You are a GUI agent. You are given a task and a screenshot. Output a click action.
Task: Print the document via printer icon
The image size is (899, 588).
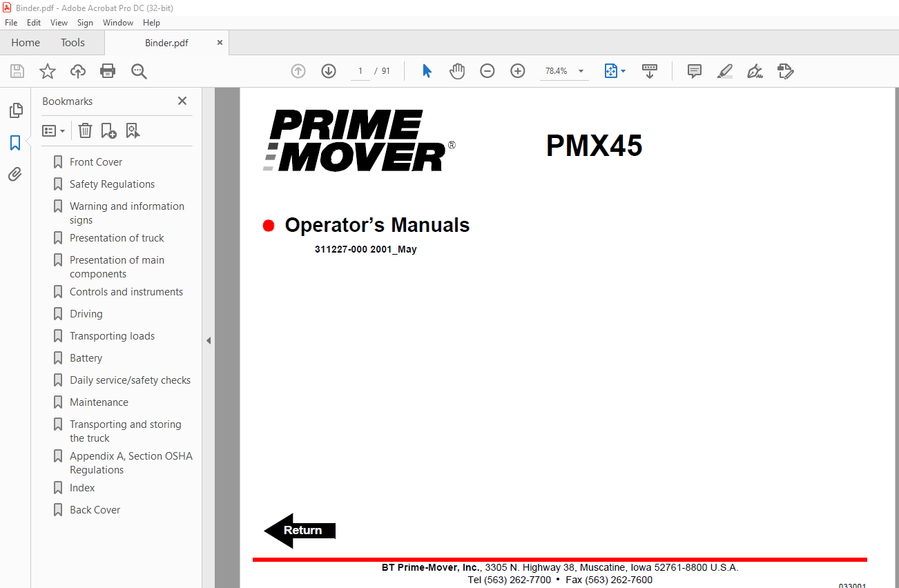[108, 71]
